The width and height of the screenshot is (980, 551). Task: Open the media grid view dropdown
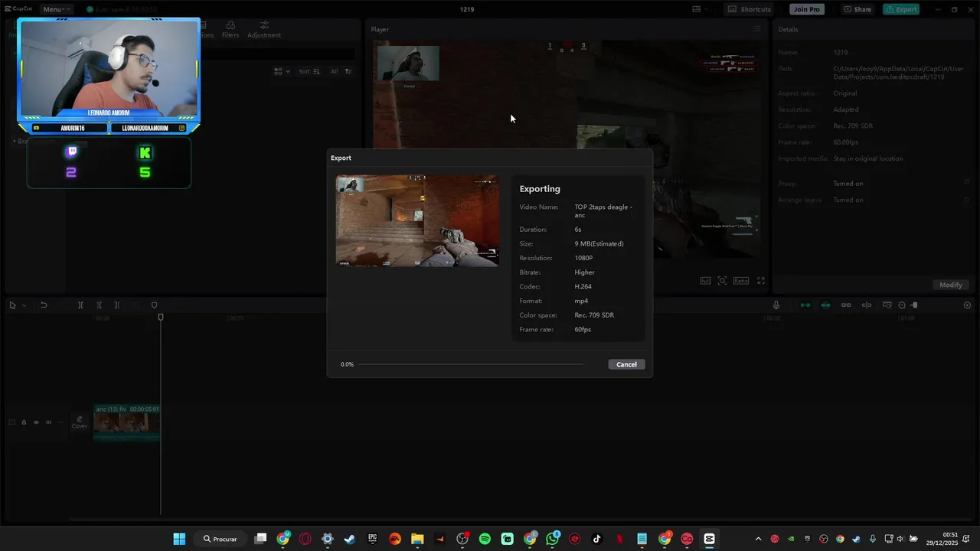tap(282, 71)
